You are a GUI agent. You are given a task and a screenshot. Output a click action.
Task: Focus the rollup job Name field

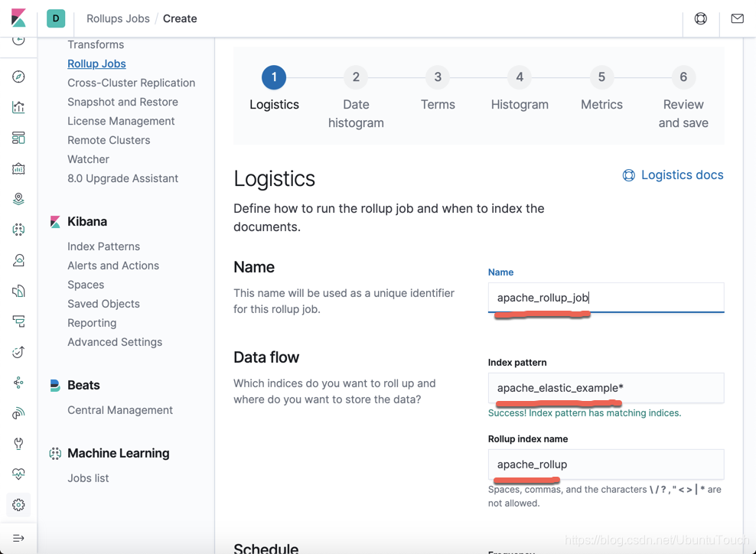pyautogui.click(x=606, y=298)
